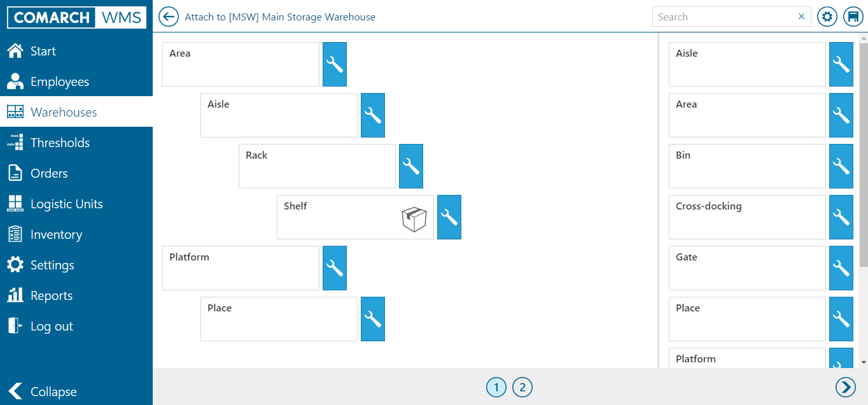Clear the search field with X
868x405 pixels.
pyautogui.click(x=801, y=17)
